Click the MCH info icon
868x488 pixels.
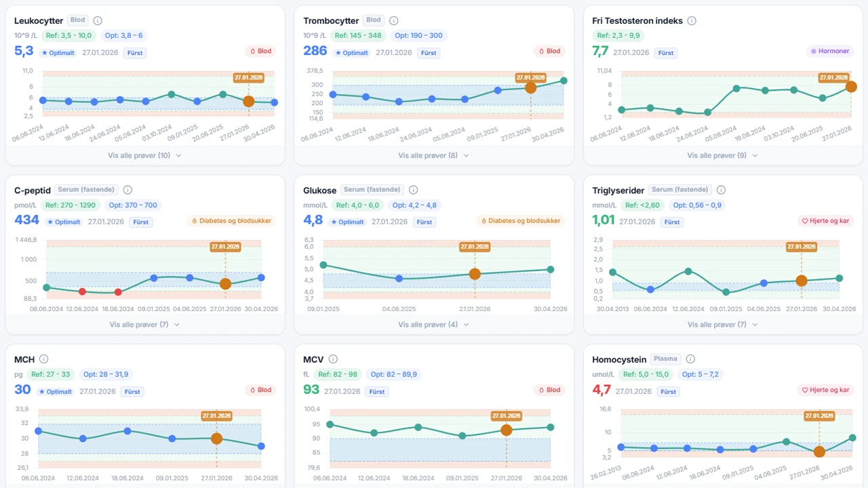coord(44,359)
